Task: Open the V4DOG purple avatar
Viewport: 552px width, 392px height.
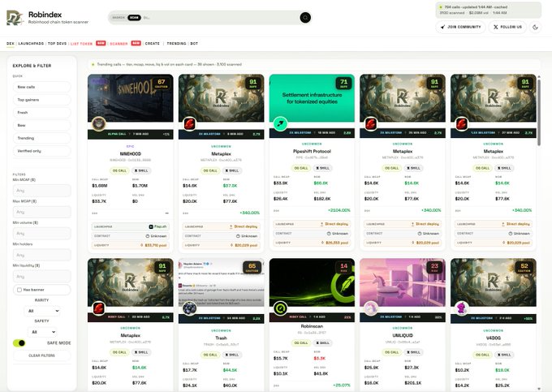Action: 462,308
